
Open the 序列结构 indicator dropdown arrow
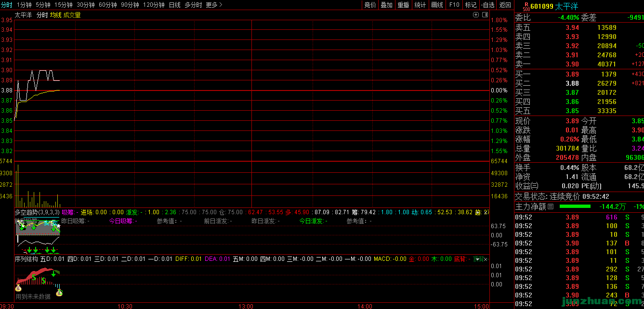click(478, 259)
